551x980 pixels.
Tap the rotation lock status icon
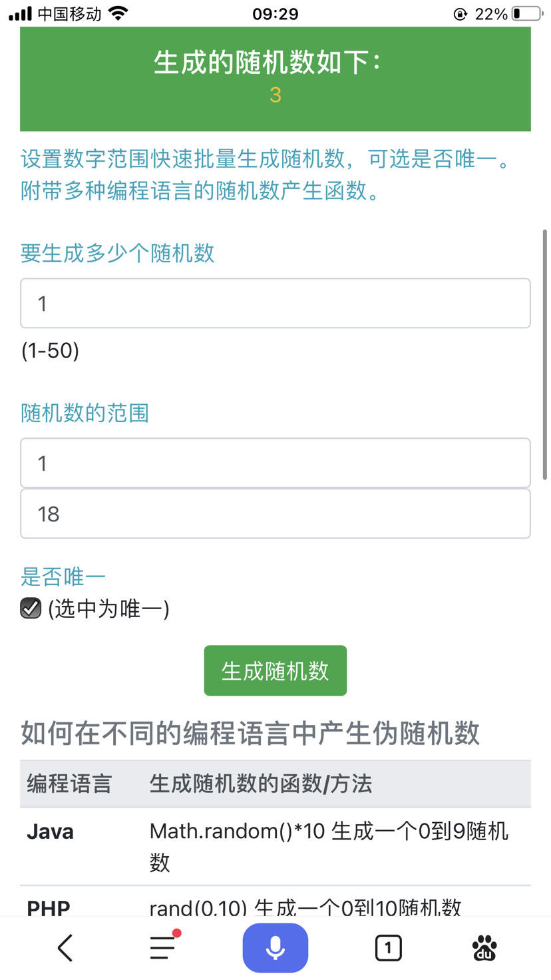coord(460,14)
